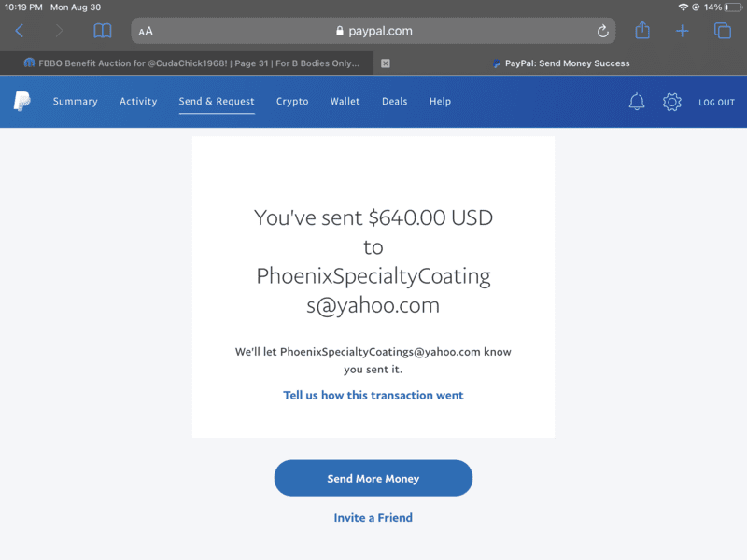
Task: Reload the page with refresh icon
Action: (x=603, y=31)
